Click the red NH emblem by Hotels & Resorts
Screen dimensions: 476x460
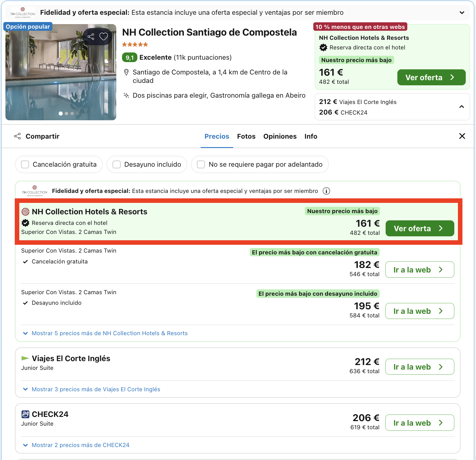click(25, 212)
